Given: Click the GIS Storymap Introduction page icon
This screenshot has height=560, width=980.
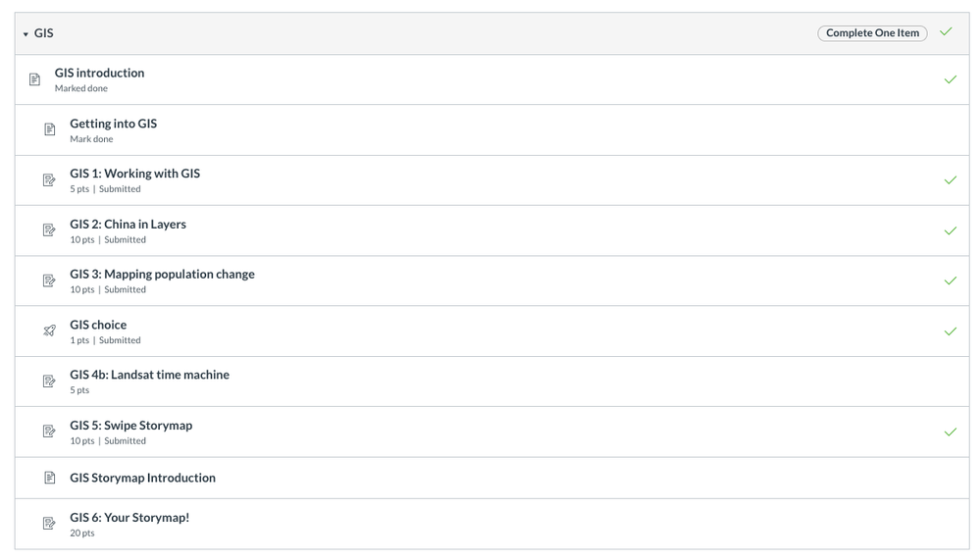Looking at the screenshot, I should tap(50, 478).
